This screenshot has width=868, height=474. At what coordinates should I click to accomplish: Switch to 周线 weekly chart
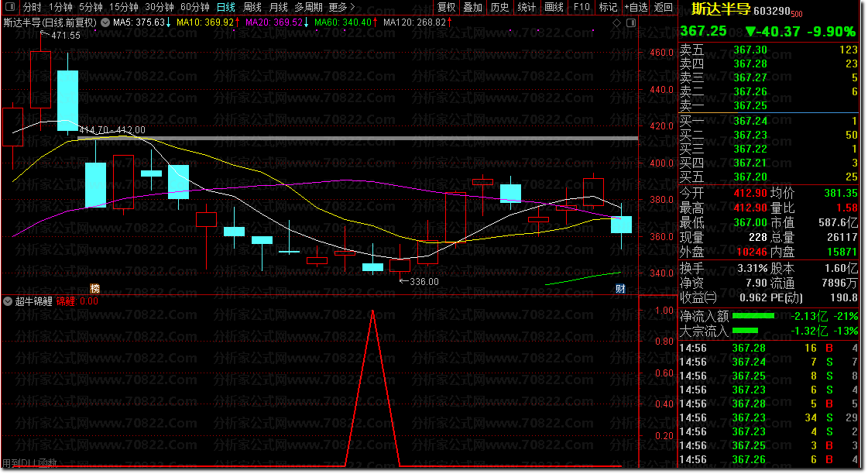tap(252, 7)
